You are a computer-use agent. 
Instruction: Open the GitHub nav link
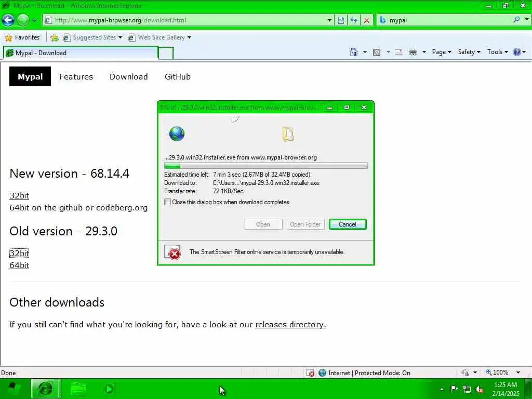178,77
